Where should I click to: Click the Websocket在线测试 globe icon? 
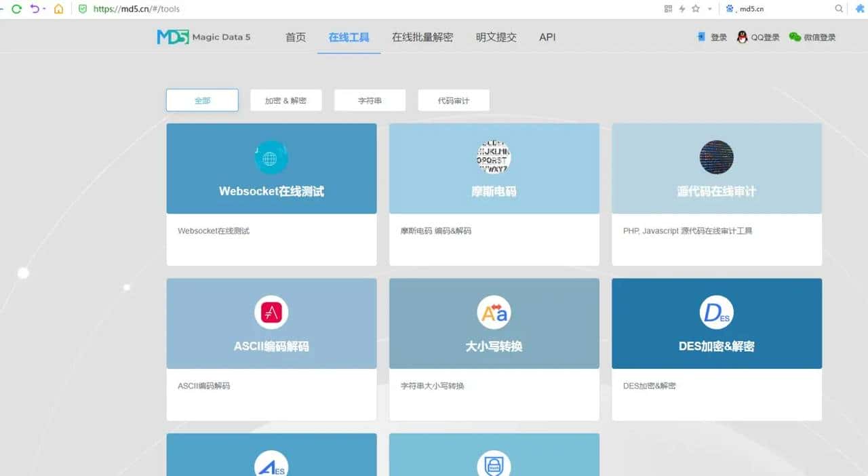(271, 157)
